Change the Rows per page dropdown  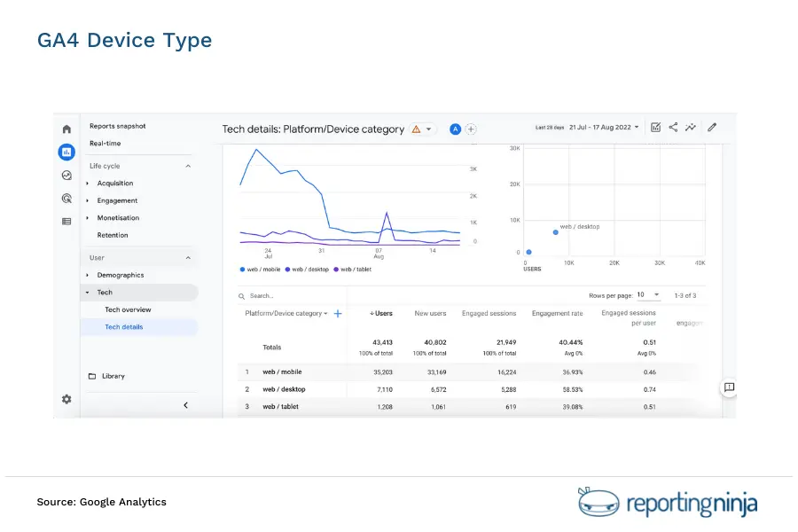point(648,294)
